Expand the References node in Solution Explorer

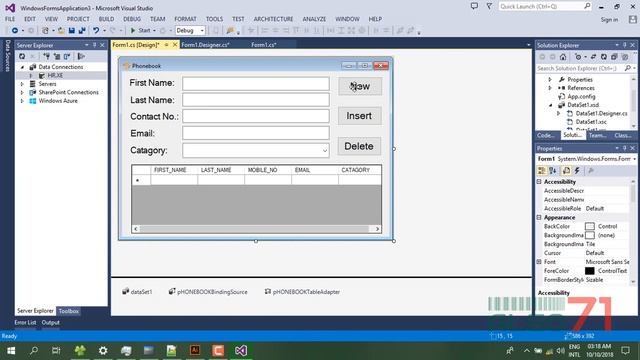coord(550,88)
